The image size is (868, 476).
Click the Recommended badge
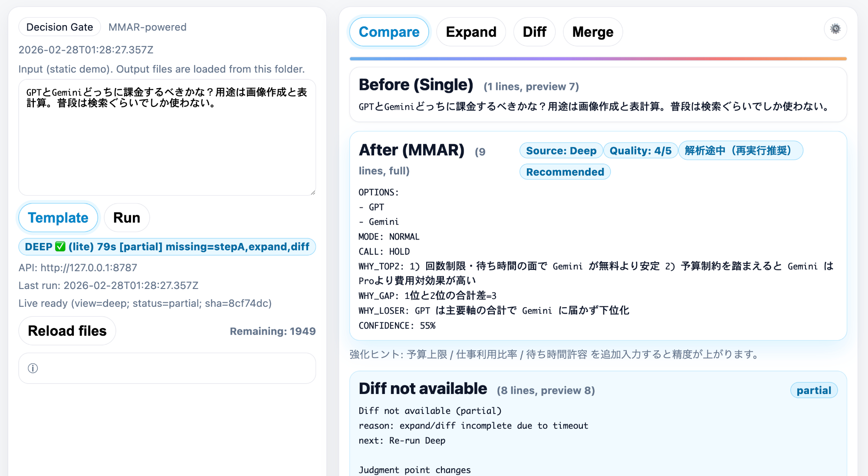(x=565, y=172)
